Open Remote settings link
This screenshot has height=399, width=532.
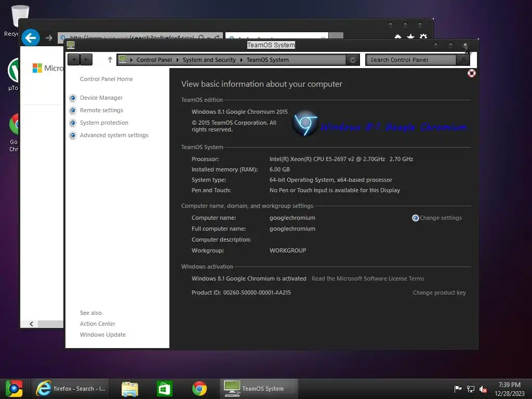coord(101,110)
